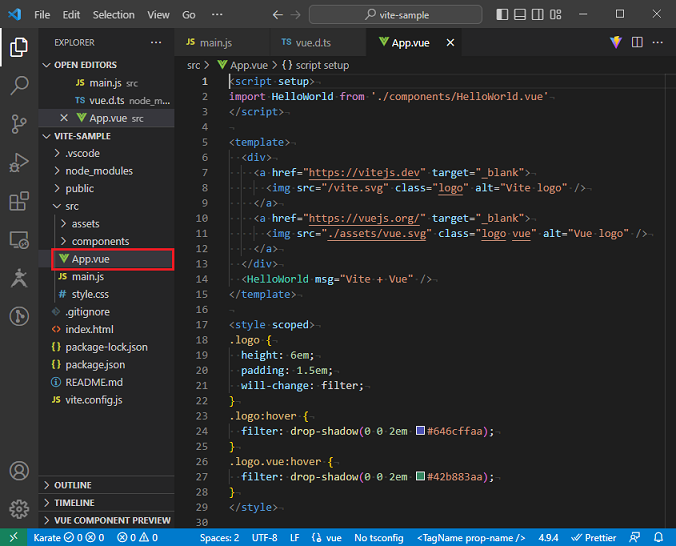Go forward with the navigation arrow
The width and height of the screenshot is (676, 546).
point(295,15)
